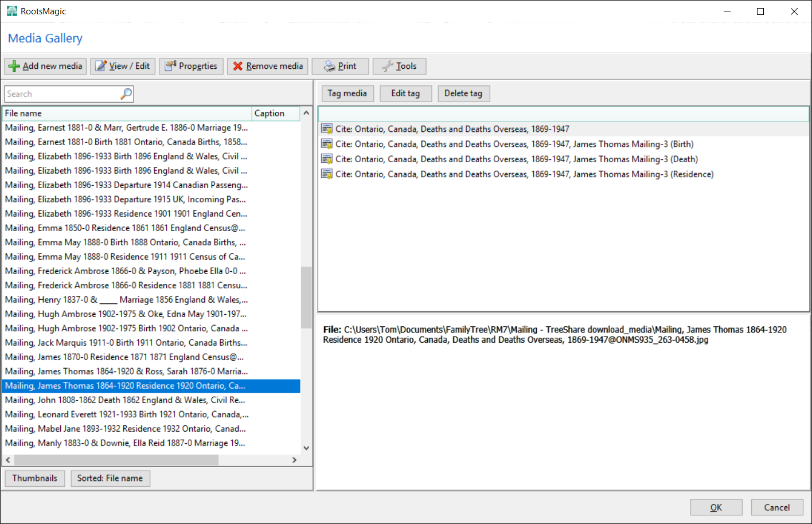
Task: Click citation icon for first Ontario Deaths tag
Action: [327, 129]
